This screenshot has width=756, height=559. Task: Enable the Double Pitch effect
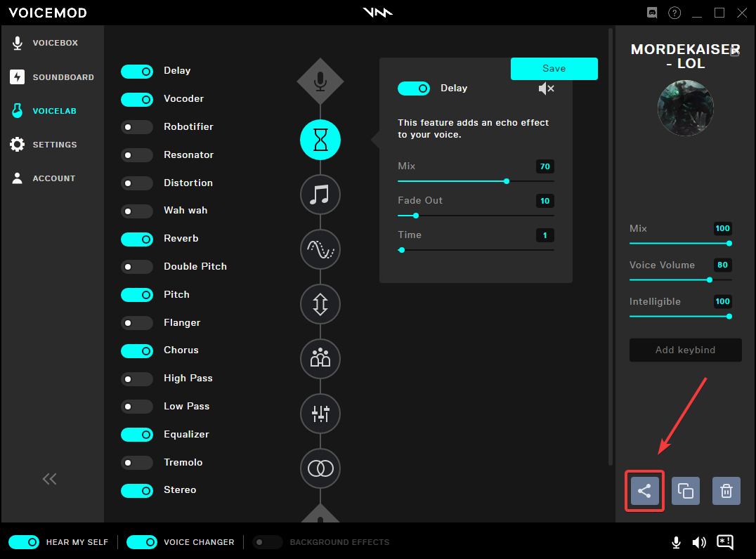pos(137,267)
